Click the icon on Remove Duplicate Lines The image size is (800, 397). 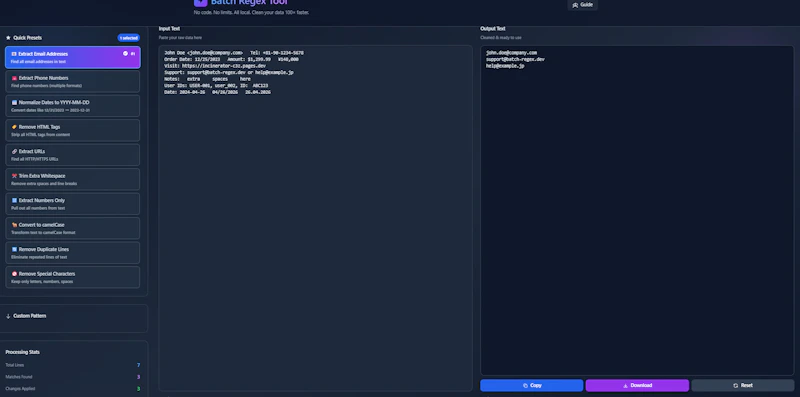click(14, 250)
